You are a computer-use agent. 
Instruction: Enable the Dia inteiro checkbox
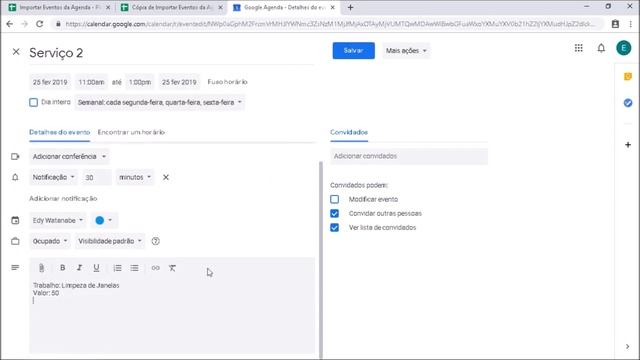(x=33, y=102)
